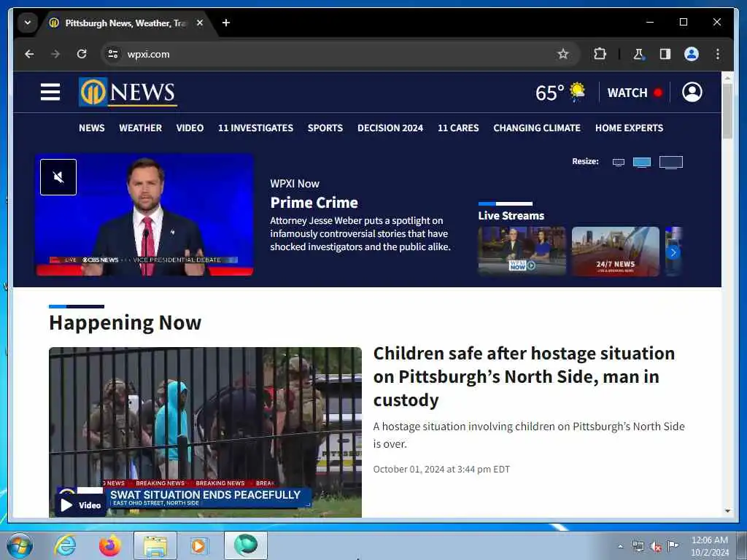
Task: Open the WPXI Now live stream thumbnail
Action: (522, 252)
